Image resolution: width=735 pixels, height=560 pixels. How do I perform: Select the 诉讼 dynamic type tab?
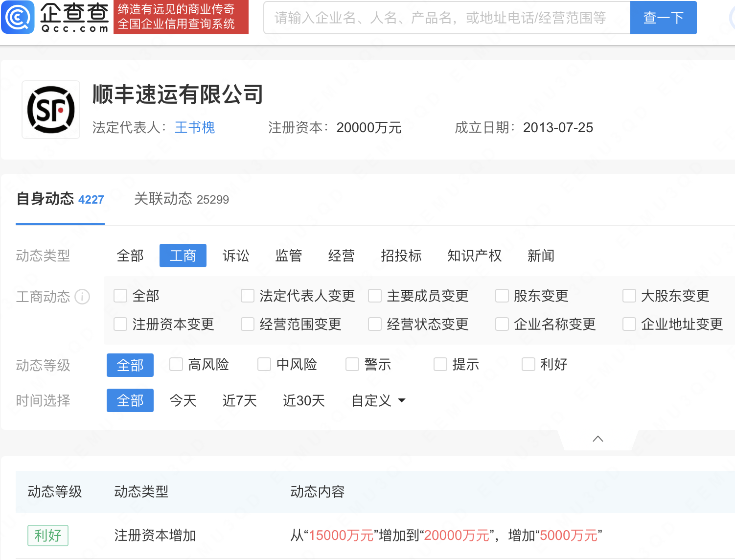[x=236, y=256]
